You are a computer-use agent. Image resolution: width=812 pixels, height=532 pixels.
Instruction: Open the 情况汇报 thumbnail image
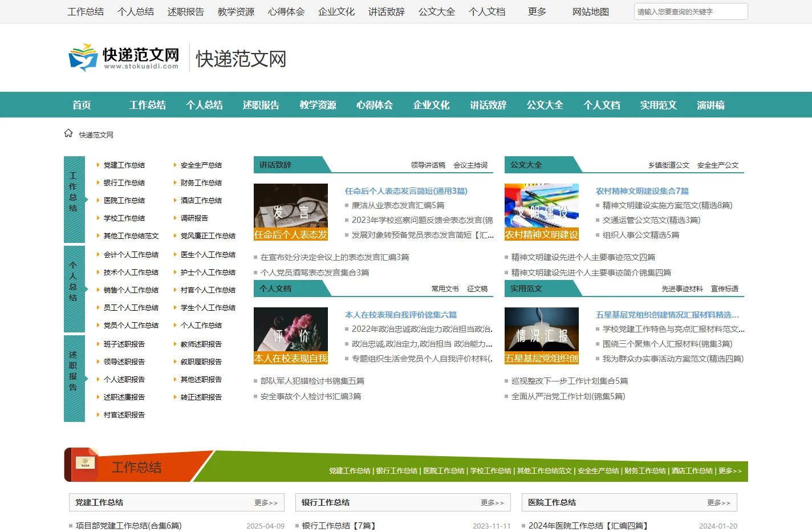click(x=542, y=335)
